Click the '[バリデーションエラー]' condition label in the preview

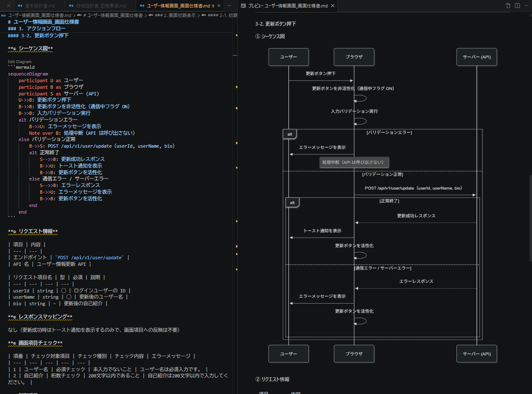pyautogui.click(x=389, y=133)
